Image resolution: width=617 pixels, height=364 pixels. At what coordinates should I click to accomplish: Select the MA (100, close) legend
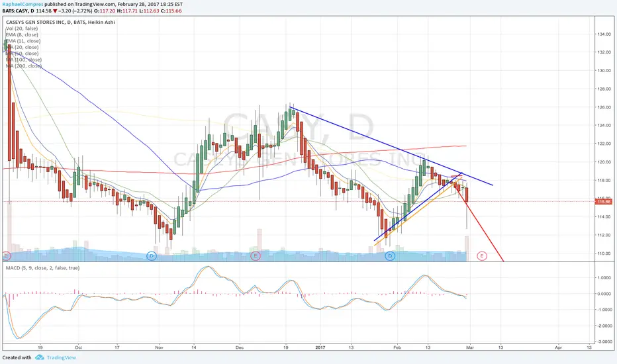point(24,60)
